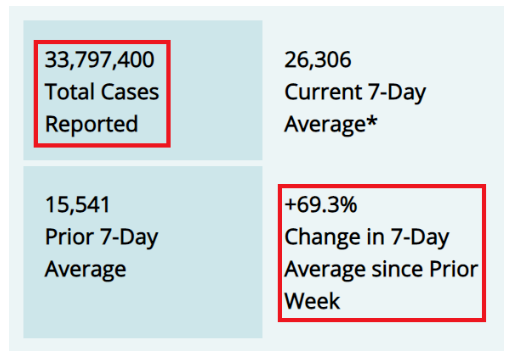Select the "Prior 7-Day" label text

point(102,237)
